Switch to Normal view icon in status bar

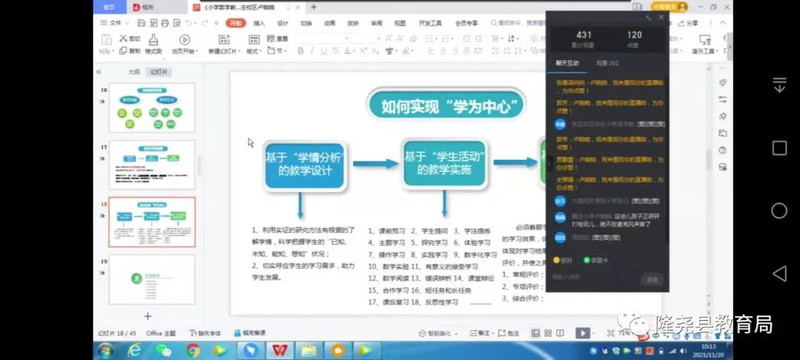point(535,333)
